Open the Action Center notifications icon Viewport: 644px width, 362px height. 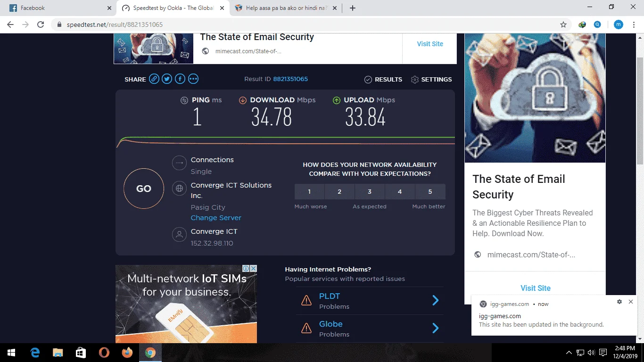(603, 353)
